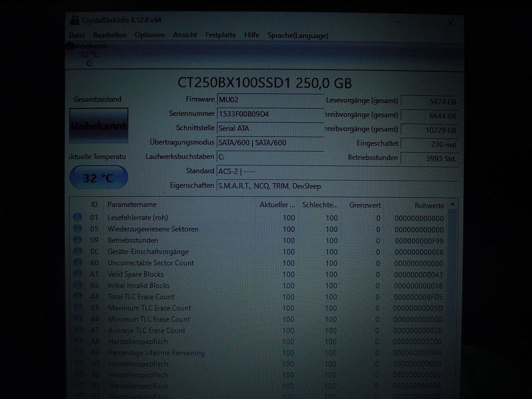Click the ID column header
The height and width of the screenshot is (399, 532).
(94, 204)
